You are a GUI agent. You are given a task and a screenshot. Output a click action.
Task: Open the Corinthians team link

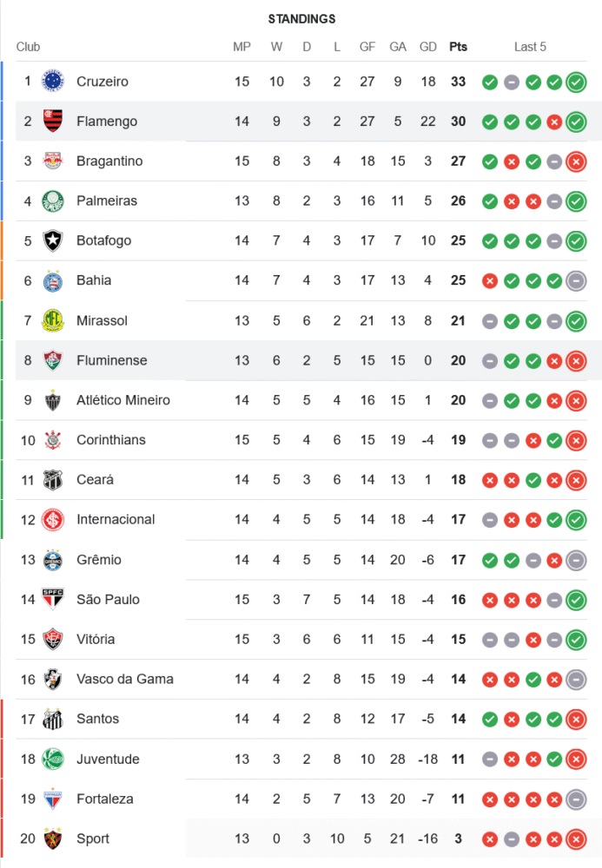pos(111,440)
